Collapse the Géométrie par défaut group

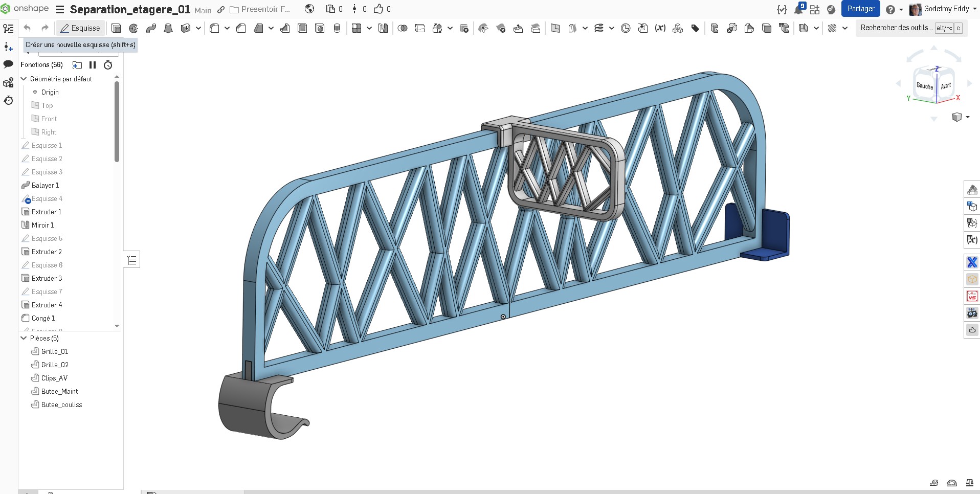(24, 79)
